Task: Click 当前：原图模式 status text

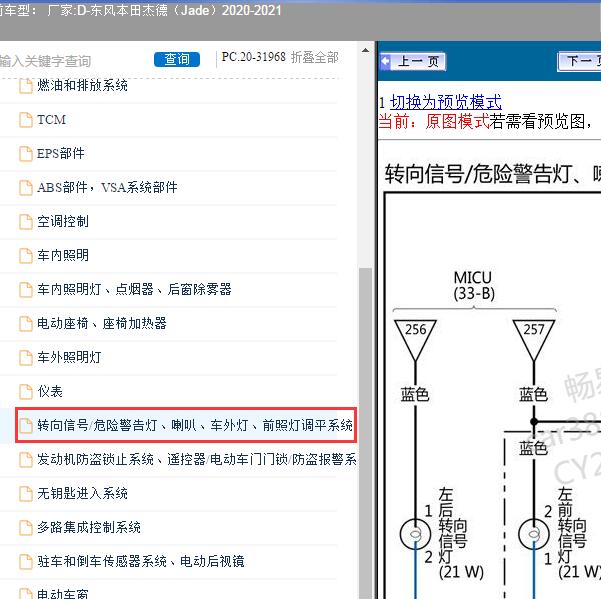Action: pyautogui.click(x=434, y=122)
